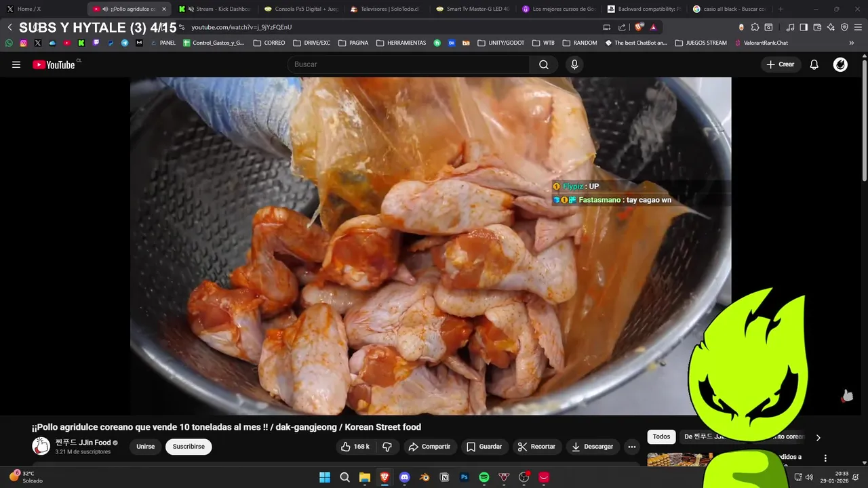Viewport: 868px width, 488px height.
Task: Open Telegram bookmark icon
Action: click(x=125, y=43)
